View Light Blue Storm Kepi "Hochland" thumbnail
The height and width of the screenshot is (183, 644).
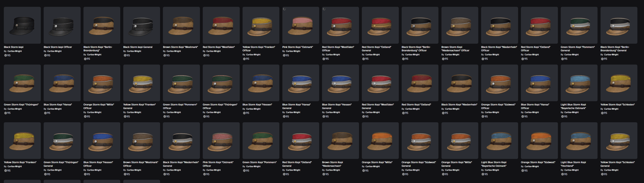tap(579, 141)
